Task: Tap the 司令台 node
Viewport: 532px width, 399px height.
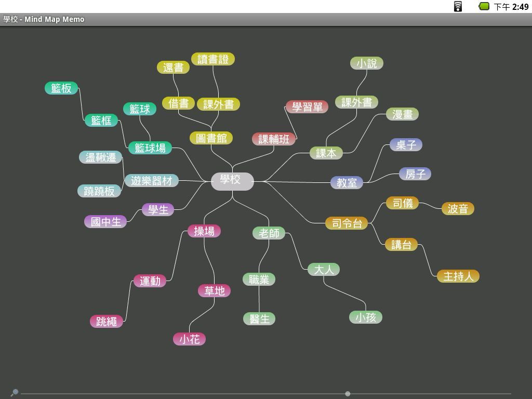Action: [347, 223]
